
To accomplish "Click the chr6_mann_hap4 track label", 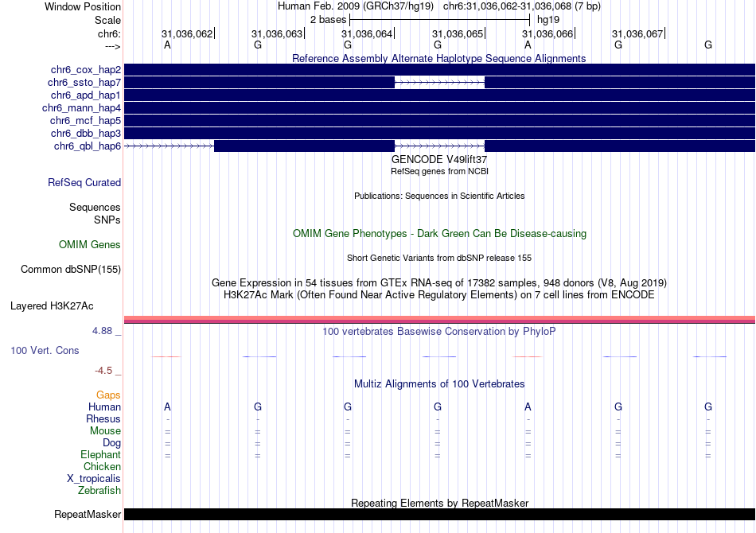I will (81, 108).
